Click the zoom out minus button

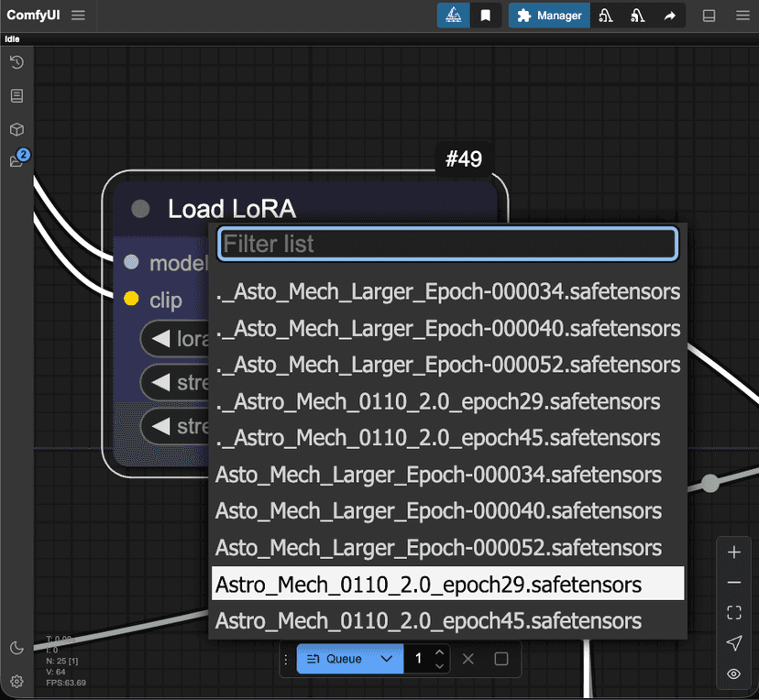pos(733,583)
